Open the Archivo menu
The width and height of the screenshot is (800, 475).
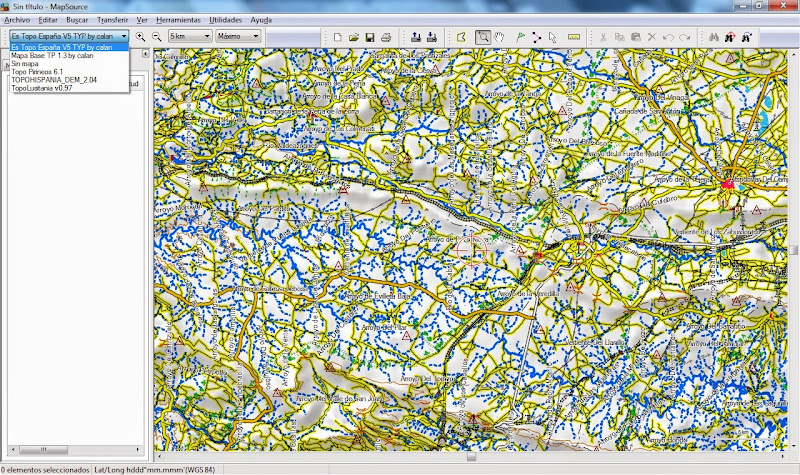tap(17, 20)
